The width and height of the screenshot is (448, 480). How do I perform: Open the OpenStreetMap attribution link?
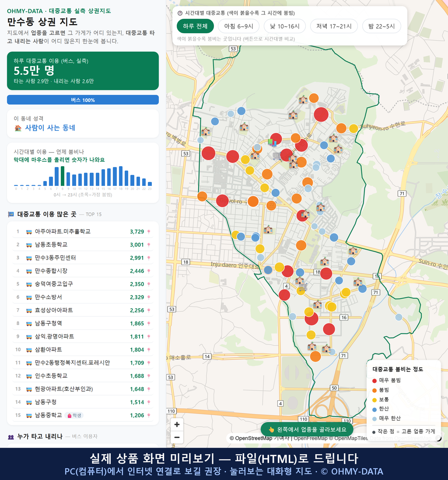pos(253,438)
